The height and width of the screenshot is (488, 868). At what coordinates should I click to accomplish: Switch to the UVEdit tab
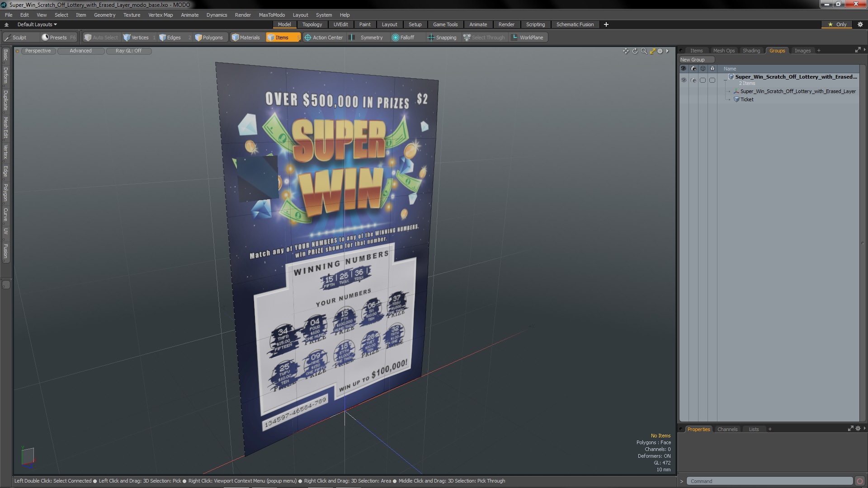pos(341,24)
